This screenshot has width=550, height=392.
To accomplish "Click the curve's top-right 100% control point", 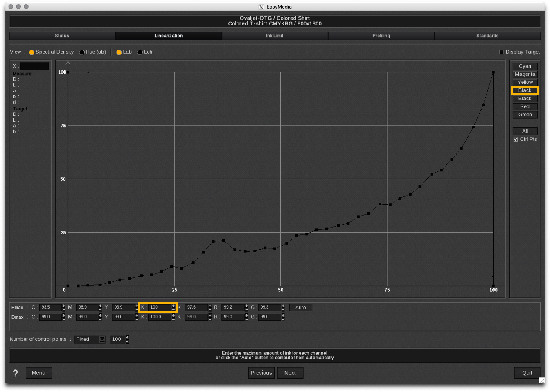I will tap(493, 72).
